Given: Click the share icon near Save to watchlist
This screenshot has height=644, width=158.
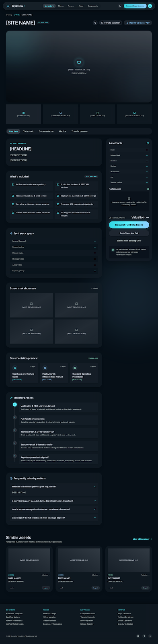Looking at the screenshot, I should (x=95, y=23).
